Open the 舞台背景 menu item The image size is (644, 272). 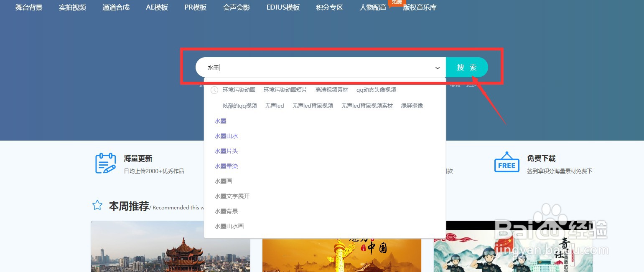pos(28,7)
